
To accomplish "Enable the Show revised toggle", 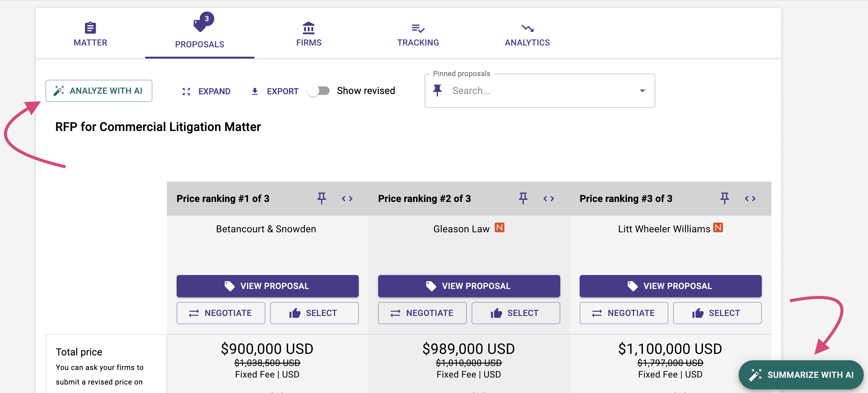I will click(319, 90).
